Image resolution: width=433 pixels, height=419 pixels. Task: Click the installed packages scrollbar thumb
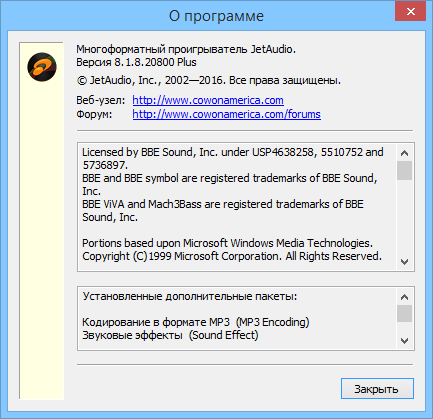point(404,314)
